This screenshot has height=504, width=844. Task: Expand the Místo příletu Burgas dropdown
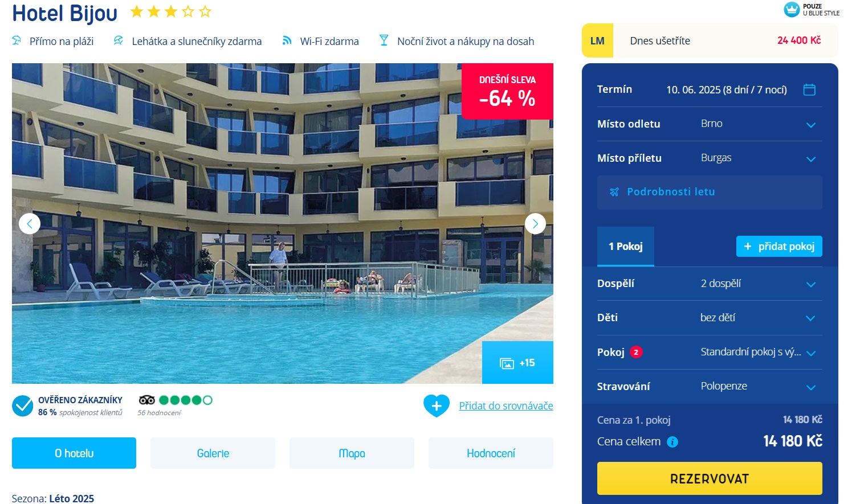tap(710, 158)
